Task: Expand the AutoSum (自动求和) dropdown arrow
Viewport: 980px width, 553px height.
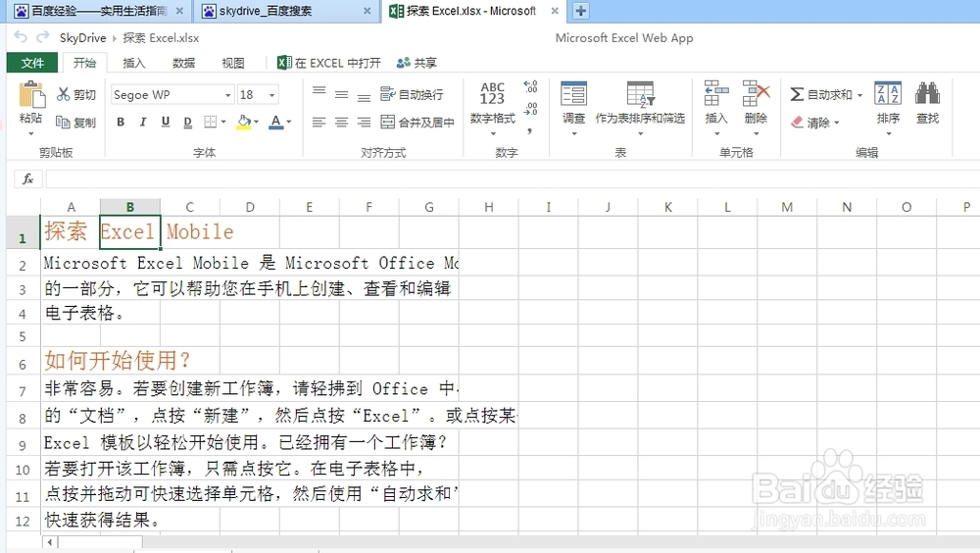Action: point(860,95)
